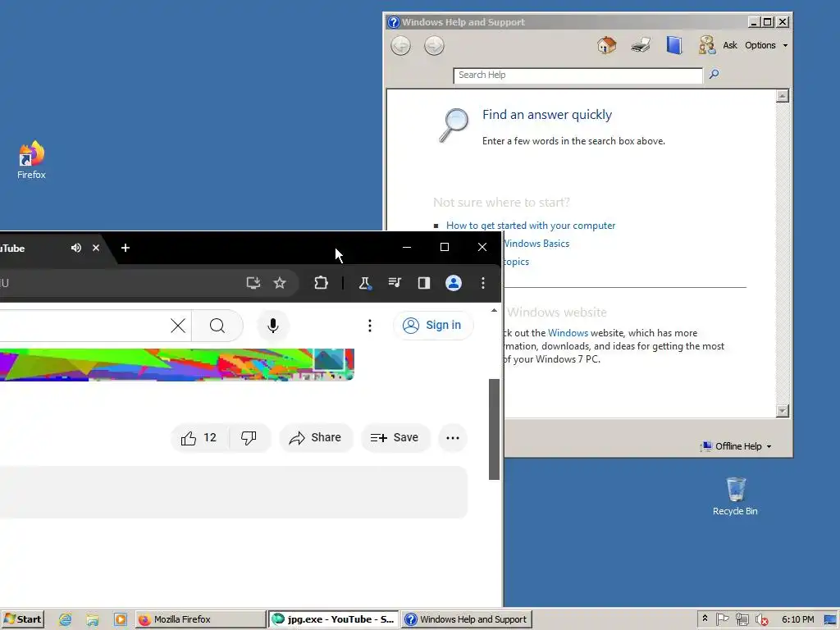840x630 pixels.
Task: Focus the Search Help input field
Action: [x=577, y=75]
